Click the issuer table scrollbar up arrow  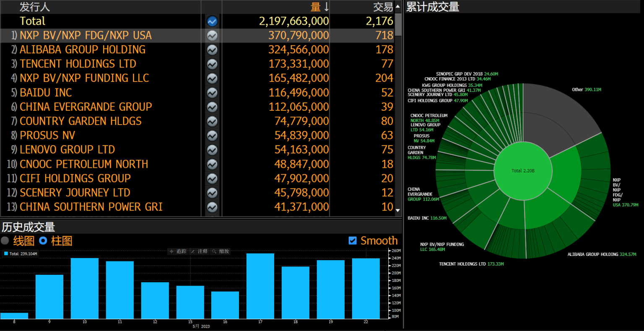point(398,7)
